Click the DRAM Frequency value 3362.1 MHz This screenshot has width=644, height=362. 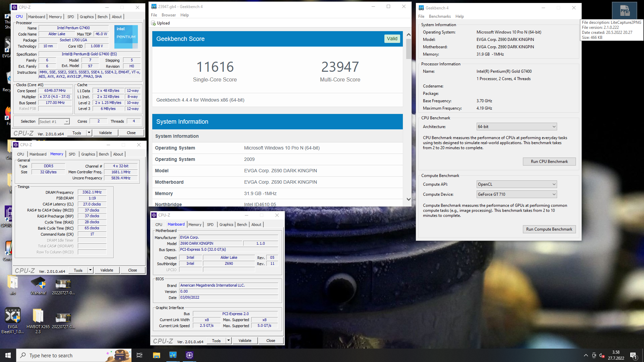pyautogui.click(x=92, y=192)
